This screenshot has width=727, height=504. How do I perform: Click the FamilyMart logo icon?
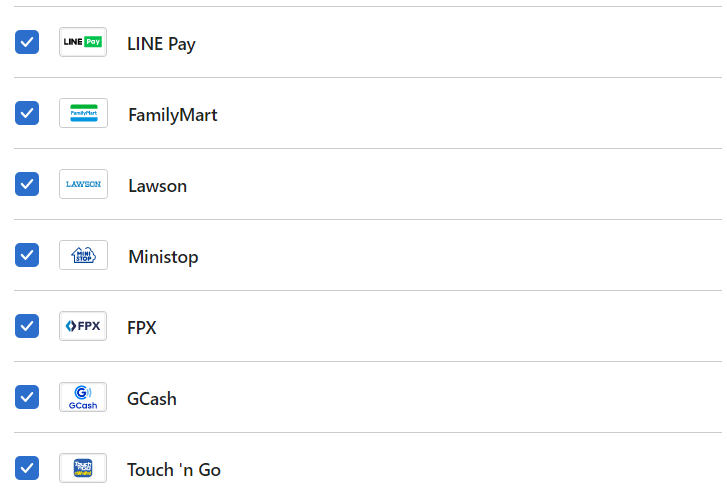coord(83,113)
